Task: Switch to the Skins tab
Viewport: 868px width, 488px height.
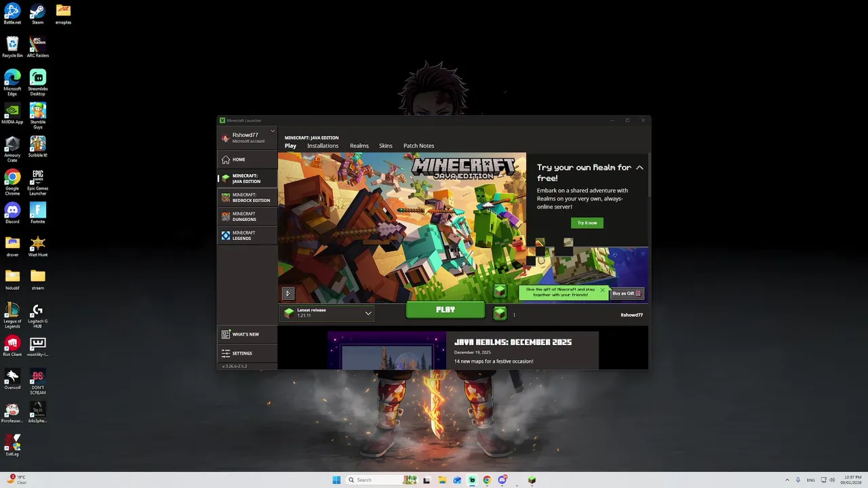Action: pos(386,146)
